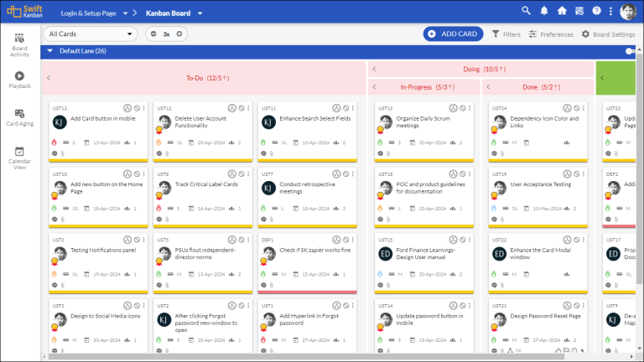Click the block icon on card UST7
Screen dimensions: 644x362
pyautogui.click(x=345, y=174)
